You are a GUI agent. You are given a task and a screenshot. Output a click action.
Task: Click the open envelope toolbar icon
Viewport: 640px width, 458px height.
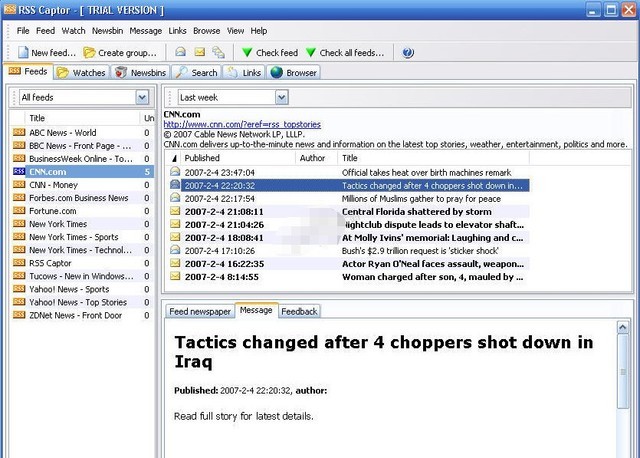(x=181, y=53)
